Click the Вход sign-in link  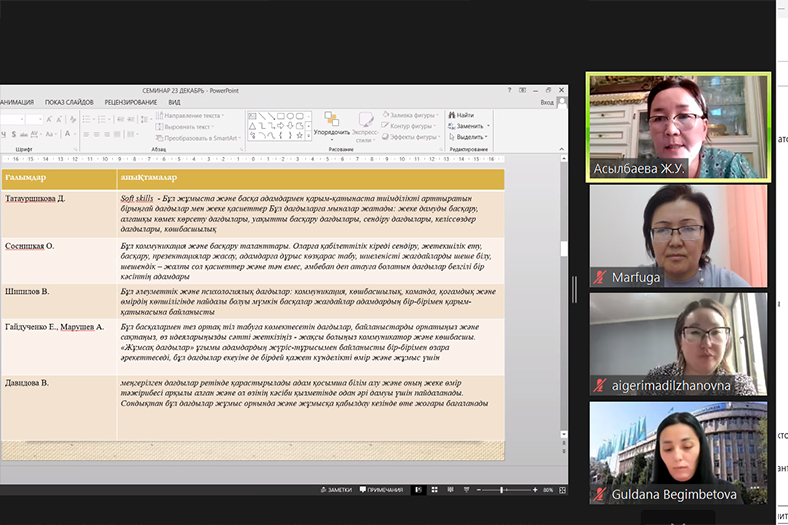click(546, 102)
